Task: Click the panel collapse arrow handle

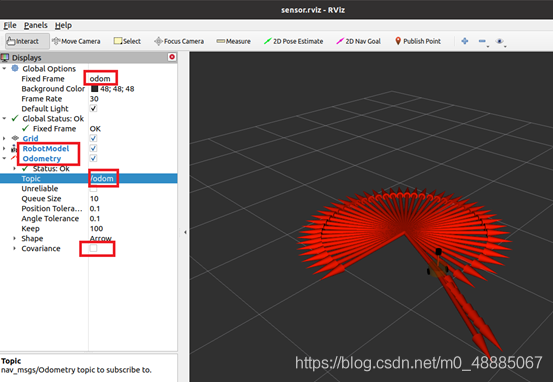Action: [186, 232]
